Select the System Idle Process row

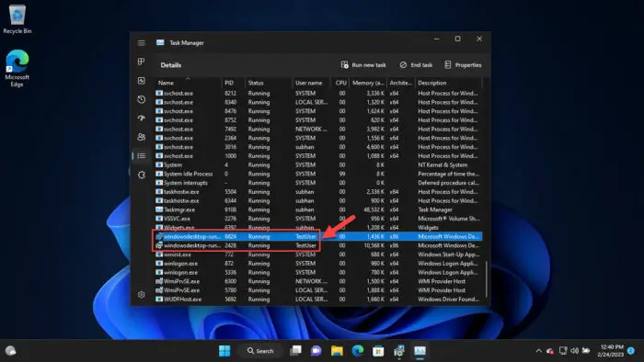(318, 174)
